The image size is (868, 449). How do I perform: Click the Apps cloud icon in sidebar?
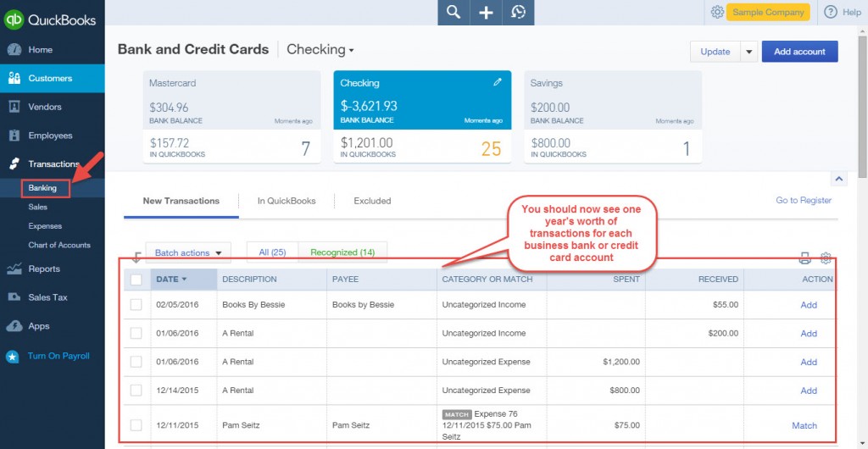pos(14,326)
